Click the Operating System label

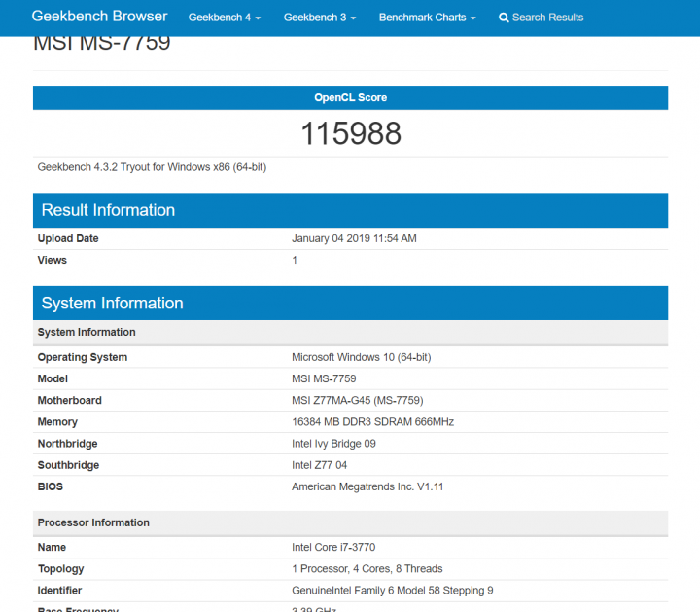(82, 357)
